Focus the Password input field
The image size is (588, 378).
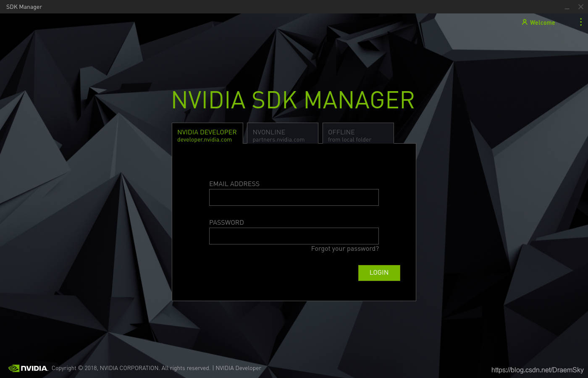pos(294,236)
